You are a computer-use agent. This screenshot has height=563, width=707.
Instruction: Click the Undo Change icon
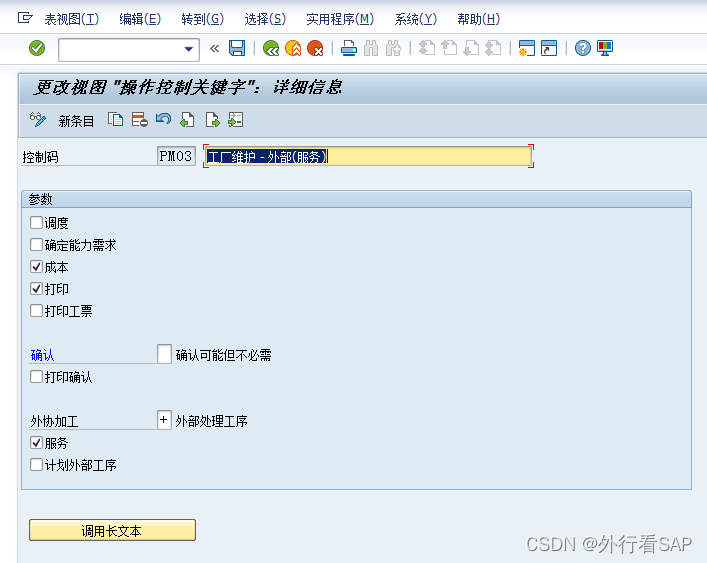(163, 119)
